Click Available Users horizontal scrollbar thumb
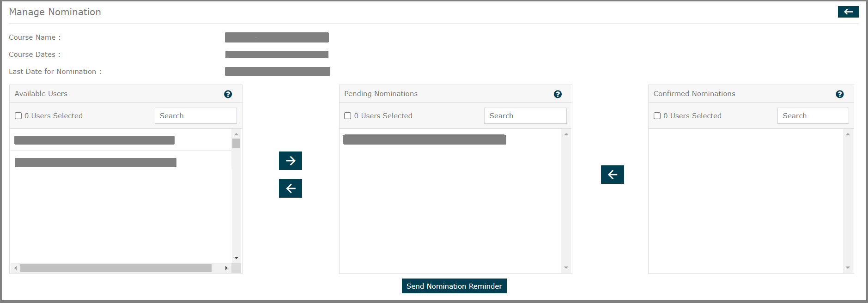The width and height of the screenshot is (868, 303). point(116,268)
